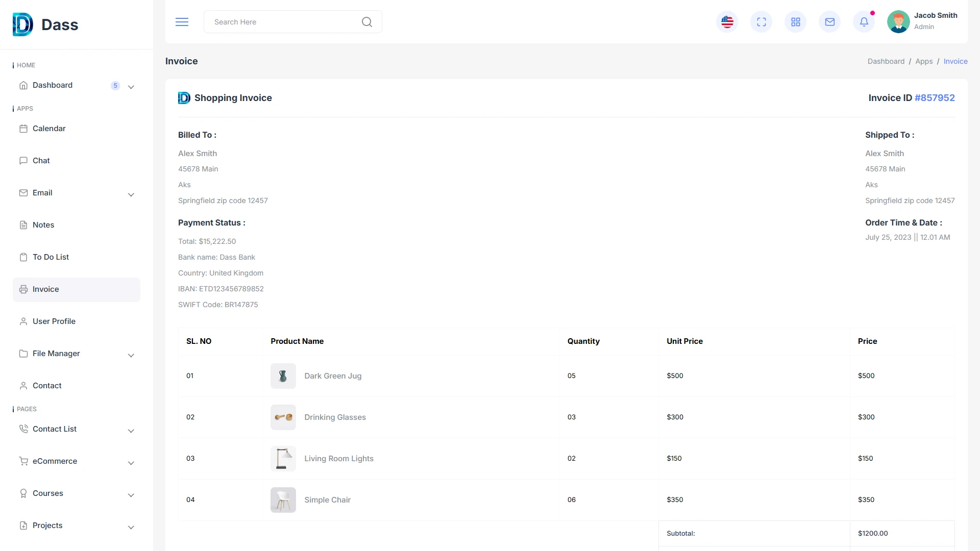Click the Contact person icon
Viewport: 980px width, 551px height.
[23, 386]
